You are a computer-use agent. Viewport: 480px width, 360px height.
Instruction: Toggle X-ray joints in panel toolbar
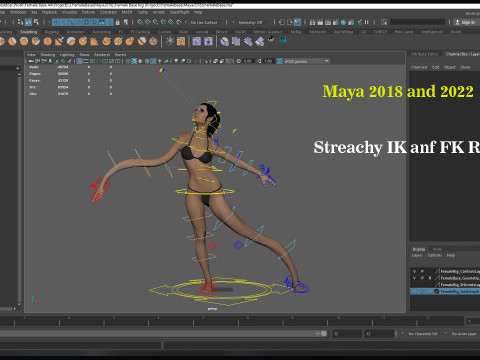click(x=228, y=61)
